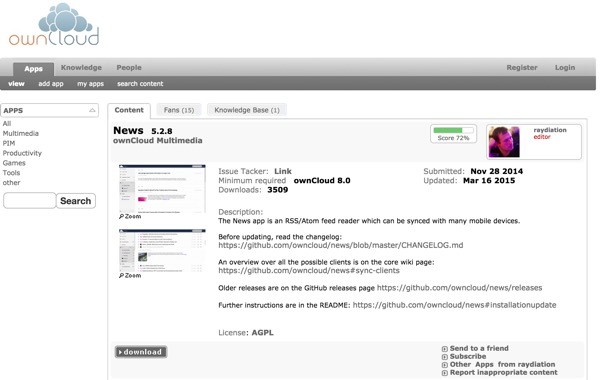The height and width of the screenshot is (380, 600).
Task: Click Report inappropriate content link
Action: tap(504, 372)
